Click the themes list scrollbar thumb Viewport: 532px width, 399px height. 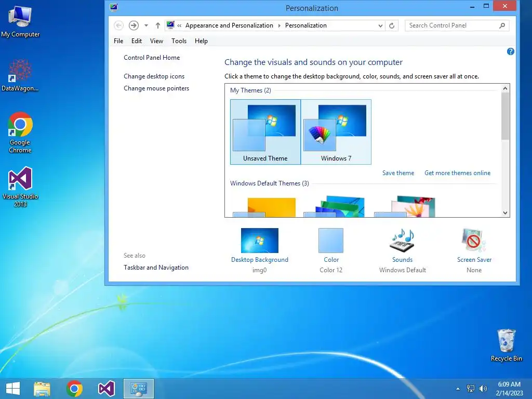click(505, 116)
